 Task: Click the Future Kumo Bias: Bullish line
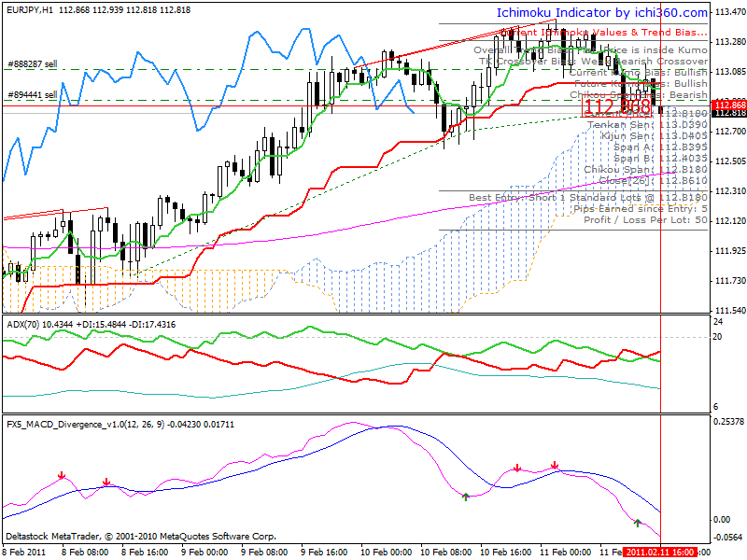641,84
